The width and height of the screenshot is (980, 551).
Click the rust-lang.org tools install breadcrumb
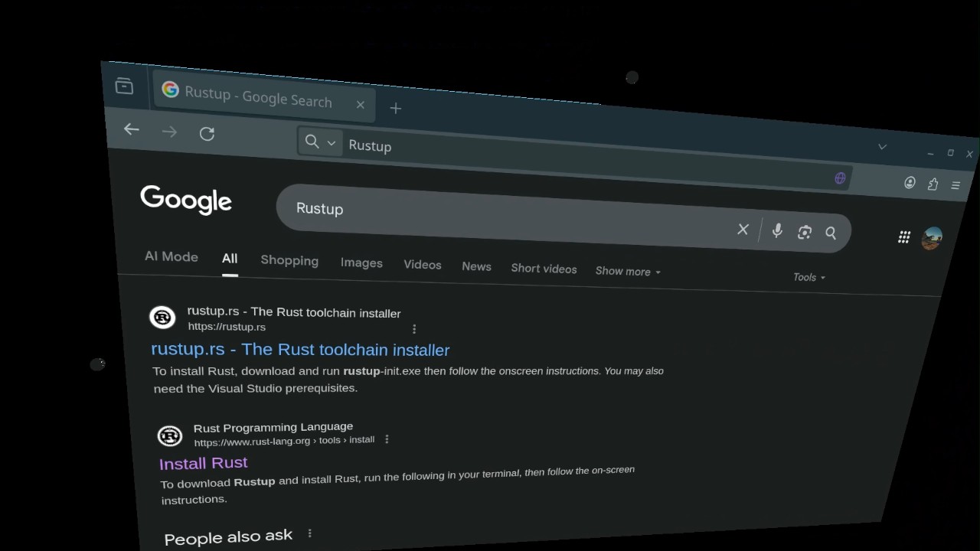pos(284,441)
